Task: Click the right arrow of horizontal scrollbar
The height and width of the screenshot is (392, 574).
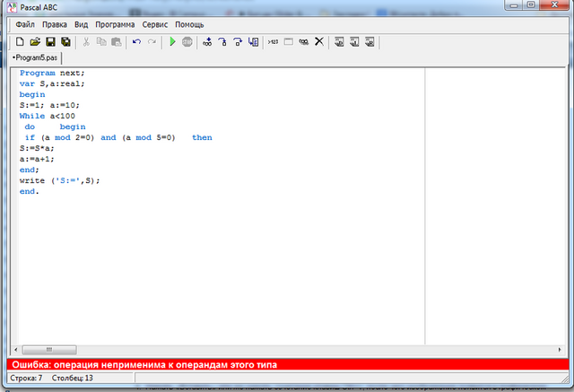Action: coord(560,350)
